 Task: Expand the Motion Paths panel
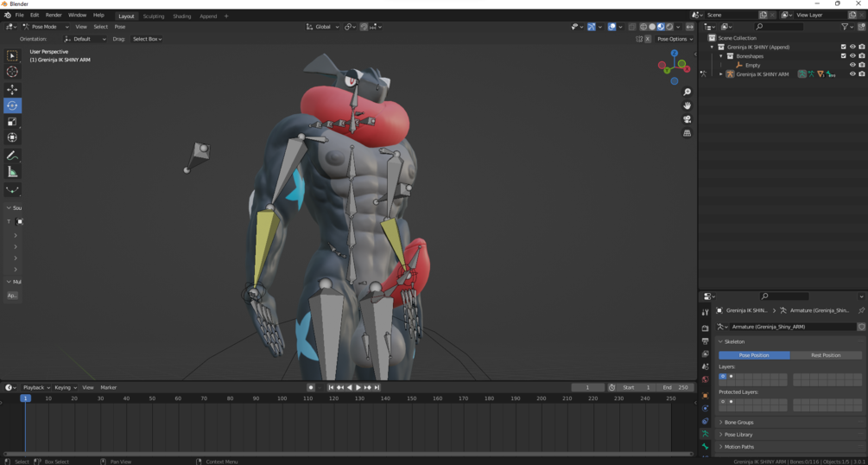[790, 447]
